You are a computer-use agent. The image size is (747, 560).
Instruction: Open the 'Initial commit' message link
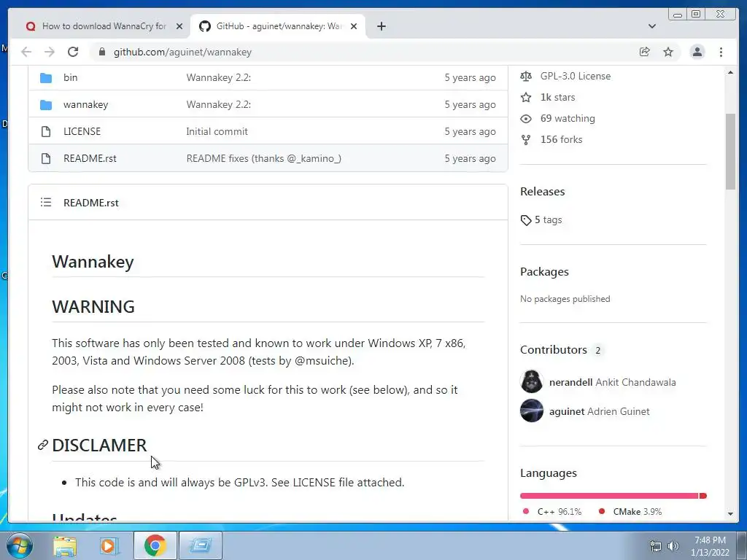coord(217,131)
